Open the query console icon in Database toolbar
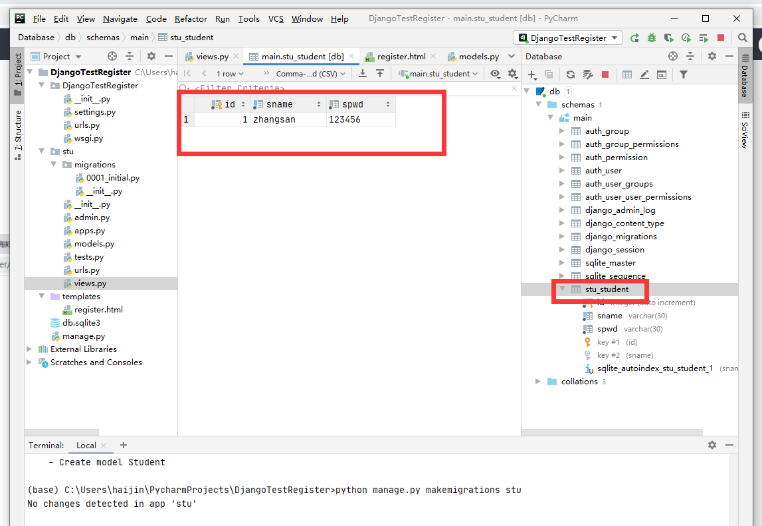The height and width of the screenshot is (526, 762). [x=660, y=74]
